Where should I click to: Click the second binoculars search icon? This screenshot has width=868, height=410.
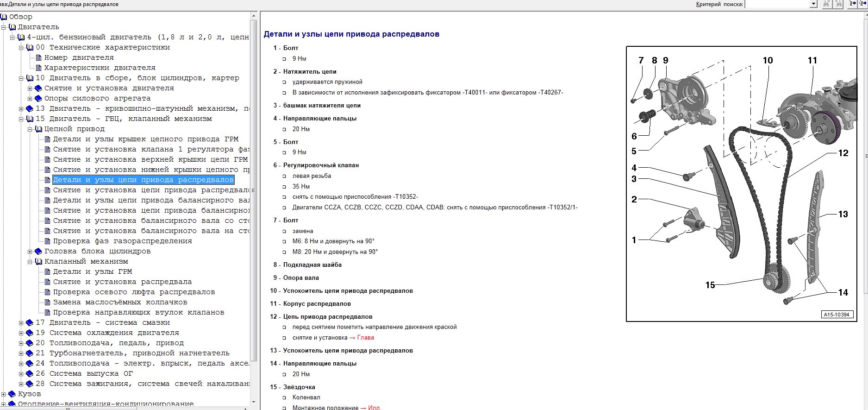(x=838, y=4)
